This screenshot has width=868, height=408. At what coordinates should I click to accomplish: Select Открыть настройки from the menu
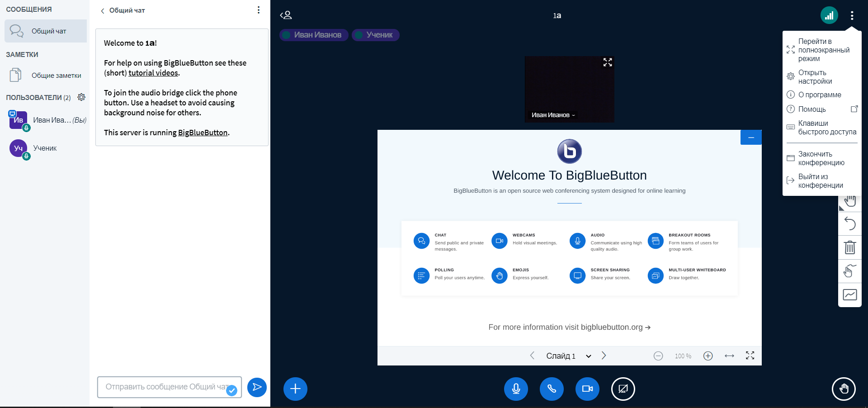pyautogui.click(x=815, y=77)
